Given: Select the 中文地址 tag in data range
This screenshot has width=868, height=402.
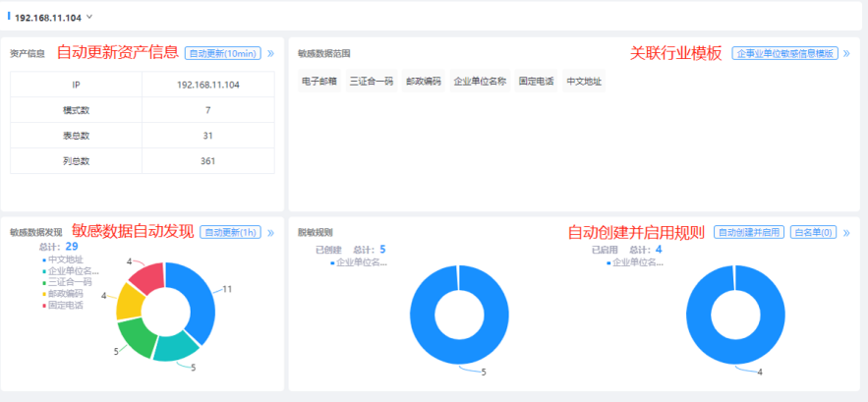Looking at the screenshot, I should pos(584,82).
